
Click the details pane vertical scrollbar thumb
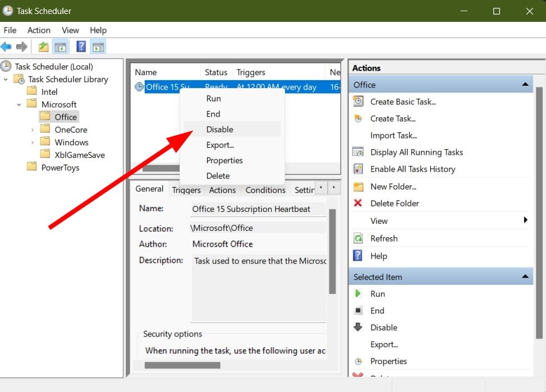point(332,251)
